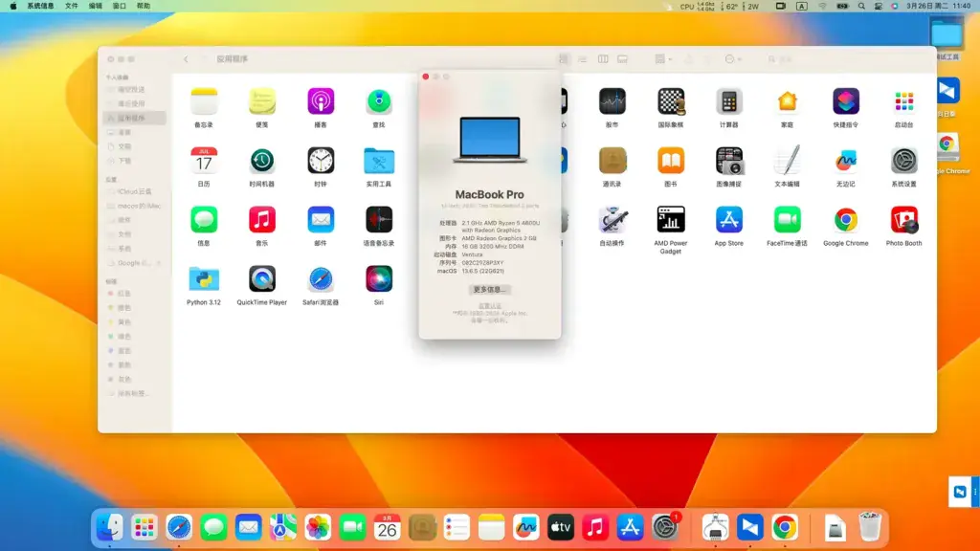980x551 pixels.
Task: Open the 文件 menu
Action: pyautogui.click(x=71, y=6)
